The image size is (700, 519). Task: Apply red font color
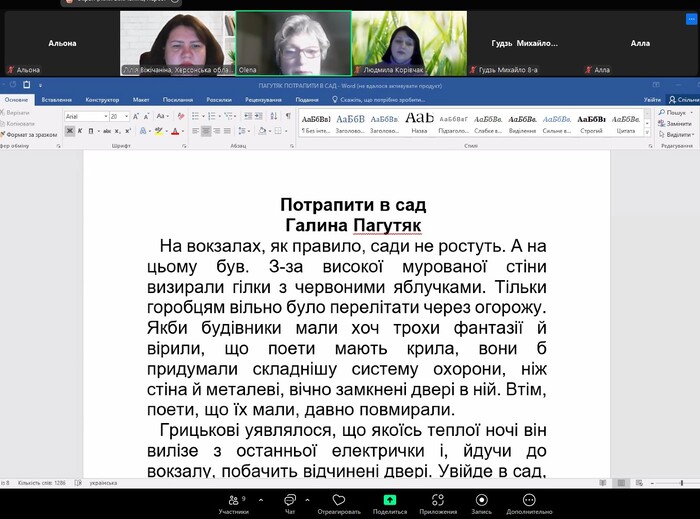coord(175,131)
